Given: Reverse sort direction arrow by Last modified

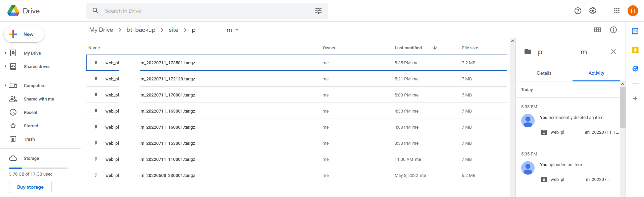Looking at the screenshot, I should (435, 48).
